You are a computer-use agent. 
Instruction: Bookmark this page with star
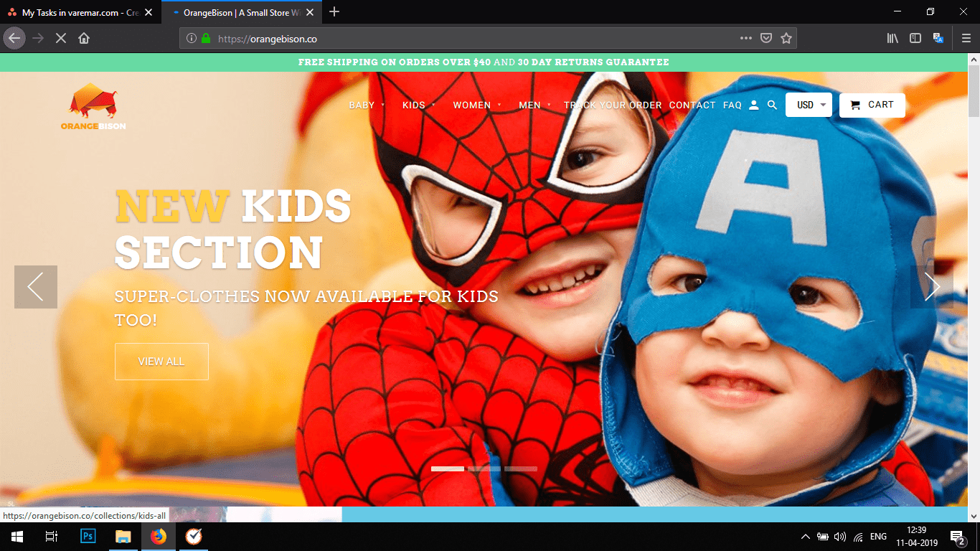786,38
